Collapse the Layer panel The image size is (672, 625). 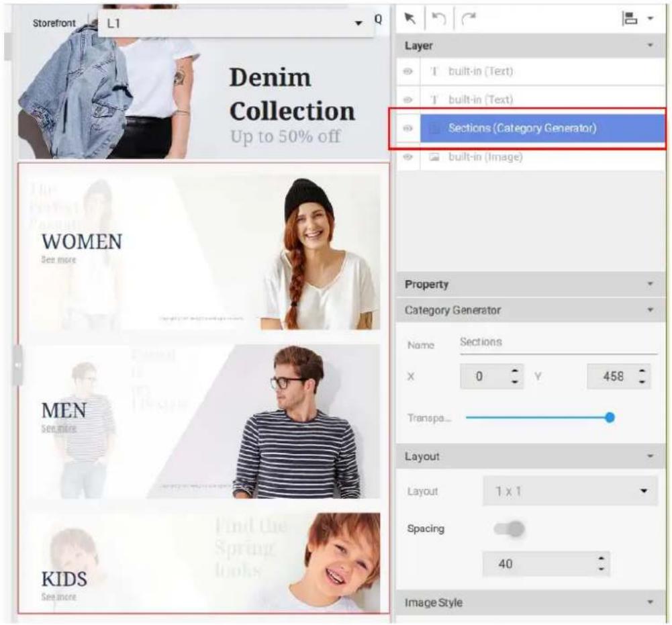[650, 46]
